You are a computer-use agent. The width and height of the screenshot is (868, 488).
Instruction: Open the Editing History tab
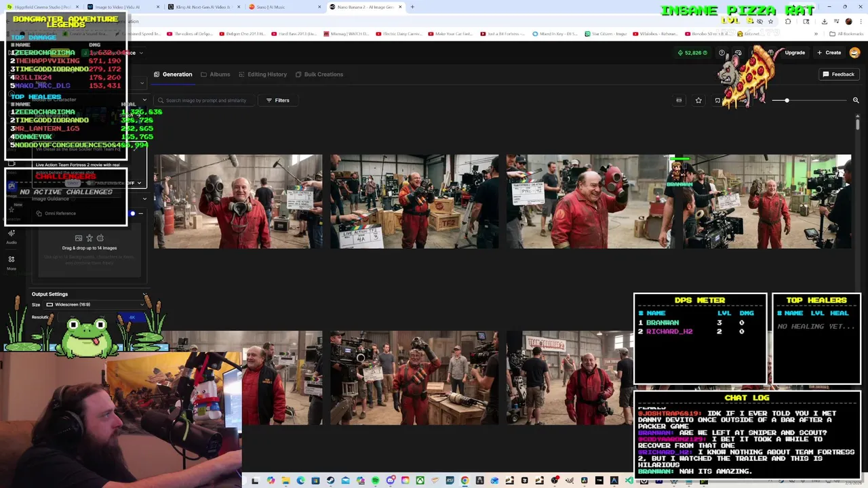pos(262,75)
